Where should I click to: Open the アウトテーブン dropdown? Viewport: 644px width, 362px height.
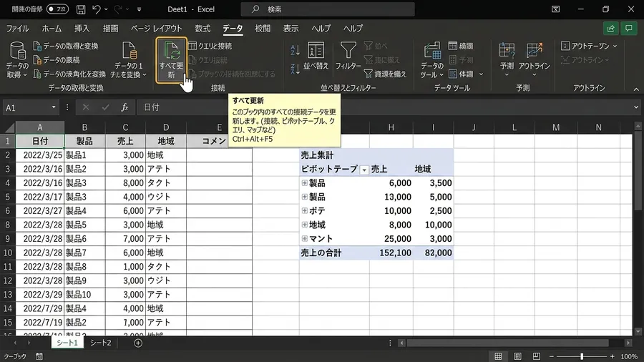point(589,46)
